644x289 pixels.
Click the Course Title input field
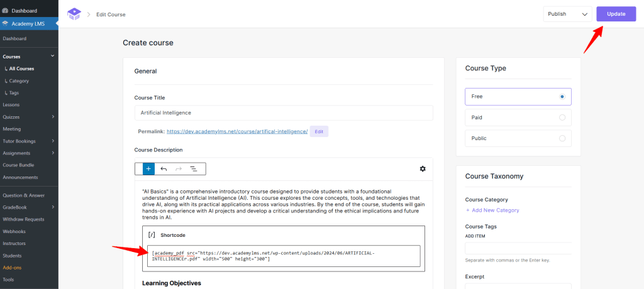pos(284,112)
